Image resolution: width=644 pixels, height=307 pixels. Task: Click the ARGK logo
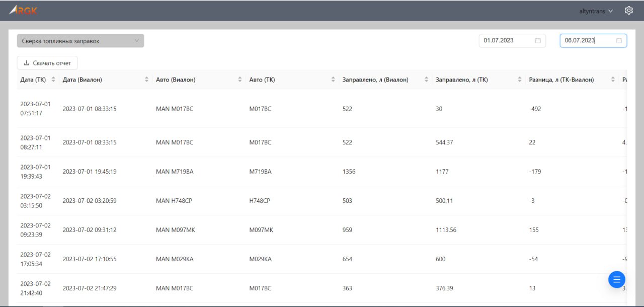tap(23, 10)
